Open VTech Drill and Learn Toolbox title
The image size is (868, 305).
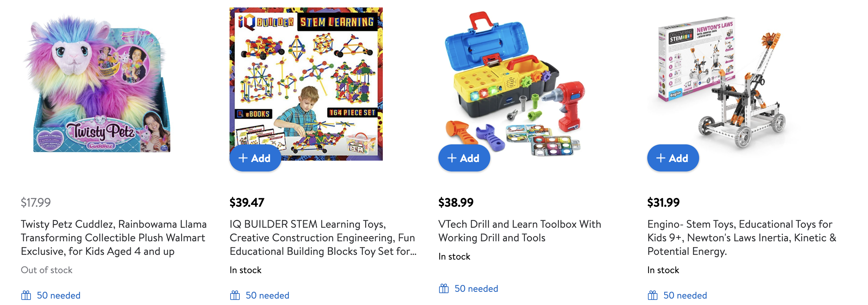tap(520, 231)
